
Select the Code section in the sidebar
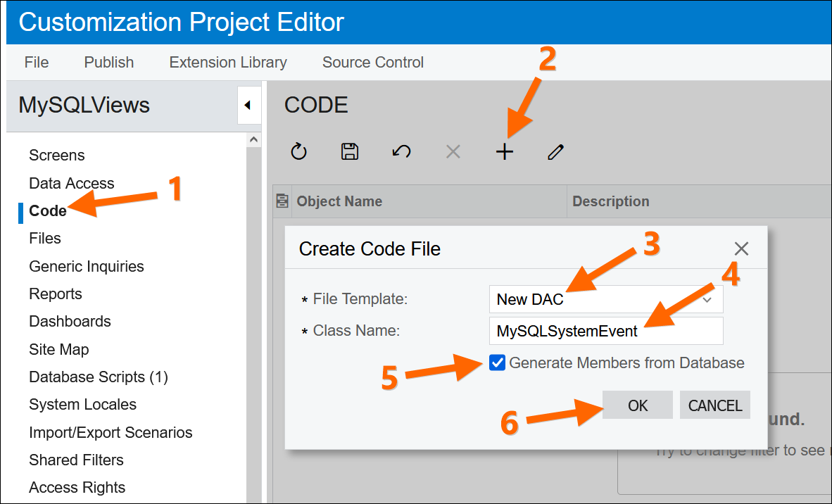click(x=49, y=210)
